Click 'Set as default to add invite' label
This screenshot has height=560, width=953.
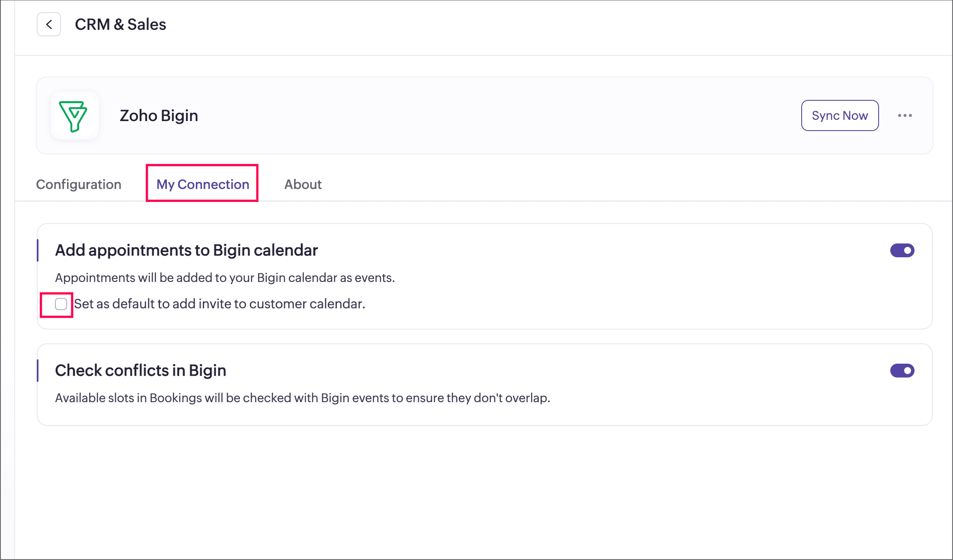coord(220,304)
